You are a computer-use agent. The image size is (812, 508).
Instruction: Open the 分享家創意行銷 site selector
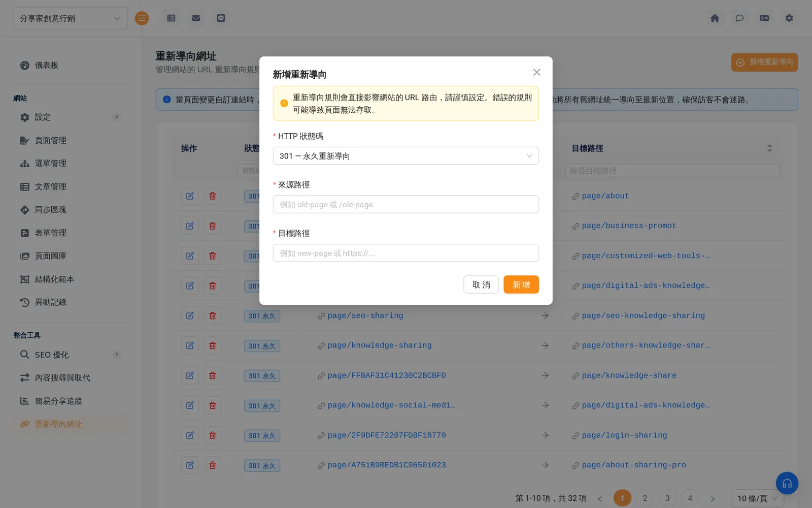click(71, 18)
